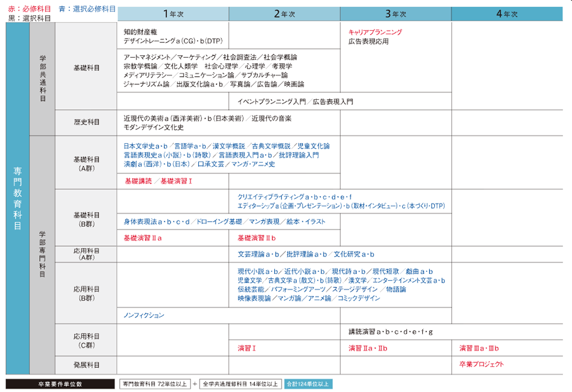Click the ノンフィクション course text
The width and height of the screenshot is (572, 392).
point(144,315)
